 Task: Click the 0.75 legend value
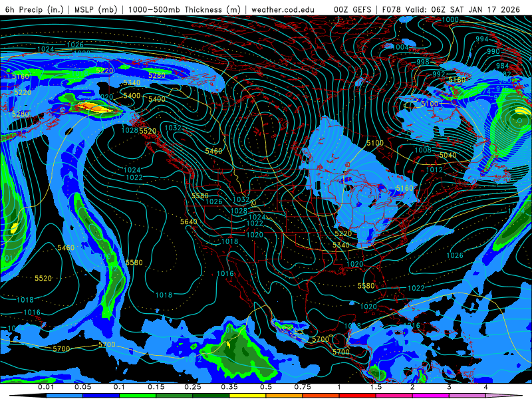303,387
